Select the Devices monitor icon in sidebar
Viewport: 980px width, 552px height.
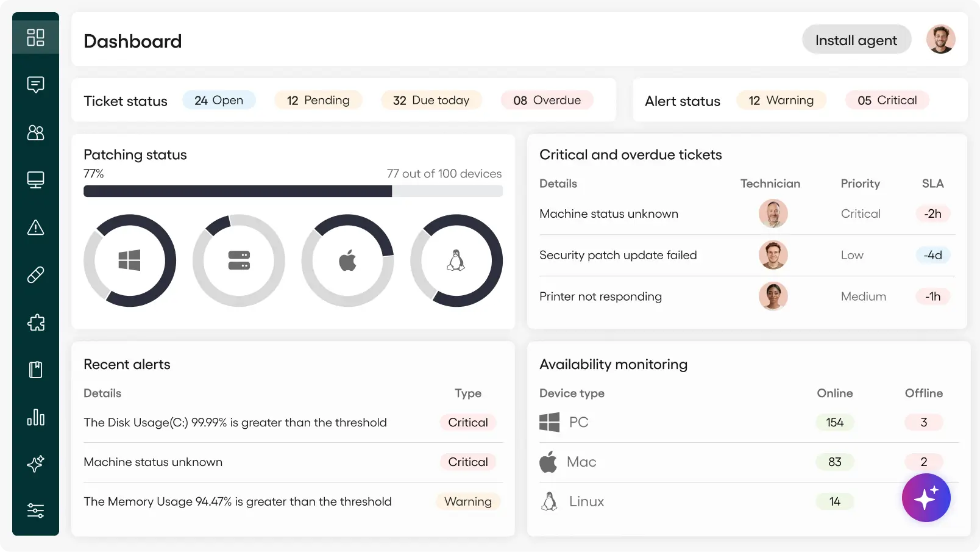35,179
